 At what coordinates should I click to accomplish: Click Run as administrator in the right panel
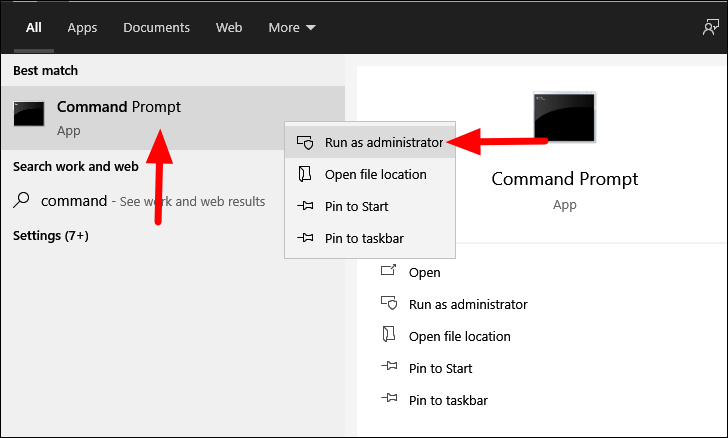pyautogui.click(x=468, y=304)
